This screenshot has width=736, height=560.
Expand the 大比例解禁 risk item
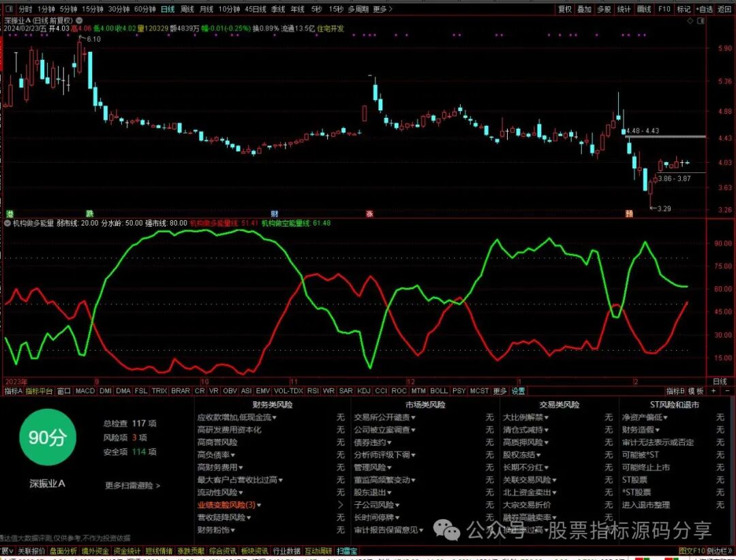pos(526,418)
